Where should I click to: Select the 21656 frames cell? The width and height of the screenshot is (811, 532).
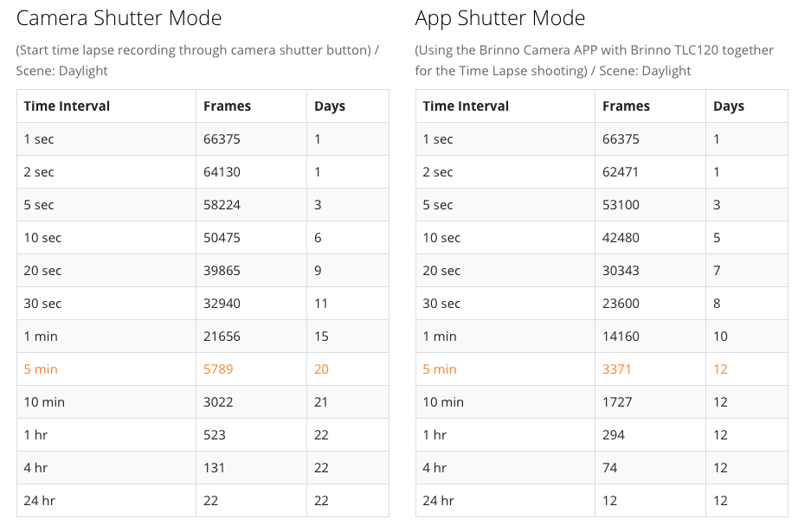click(222, 337)
